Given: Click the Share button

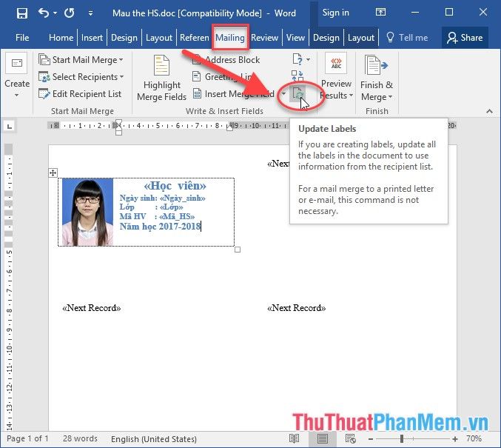Looking at the screenshot, I should (464, 38).
